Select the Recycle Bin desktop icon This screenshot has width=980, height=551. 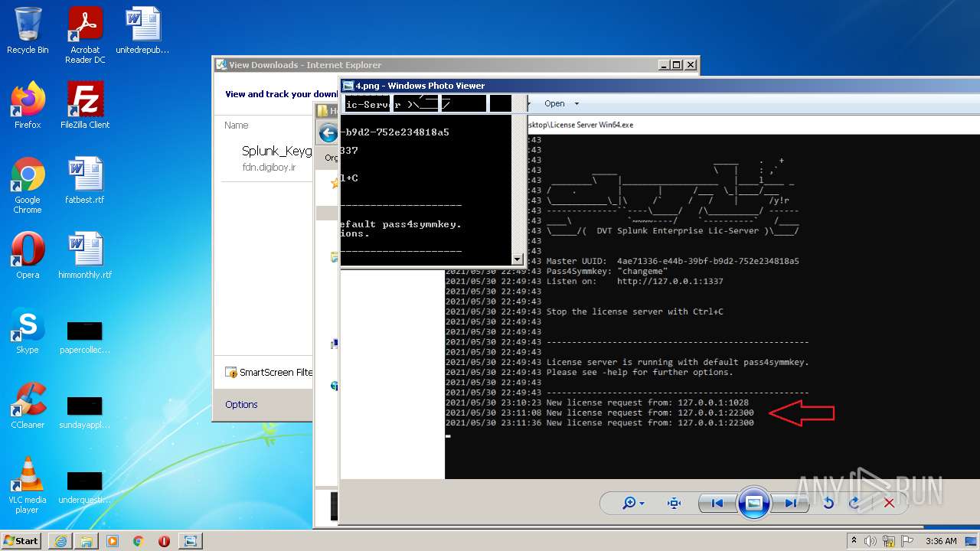point(28,31)
